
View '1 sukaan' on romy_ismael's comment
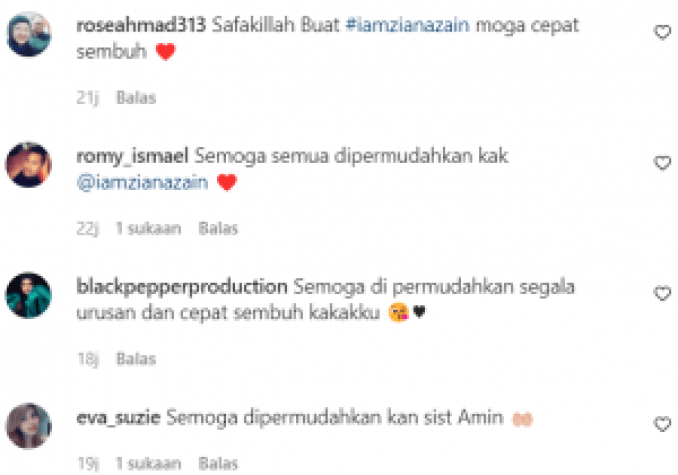[148, 229]
